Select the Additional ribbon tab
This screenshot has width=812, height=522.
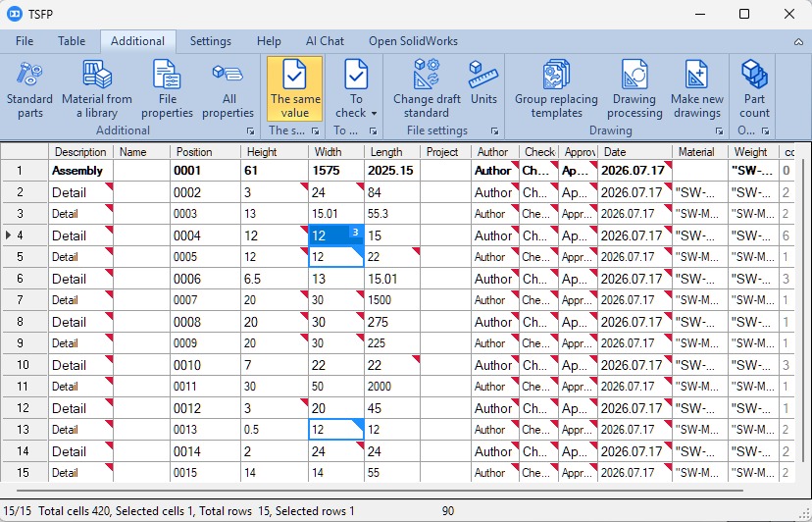[137, 41]
